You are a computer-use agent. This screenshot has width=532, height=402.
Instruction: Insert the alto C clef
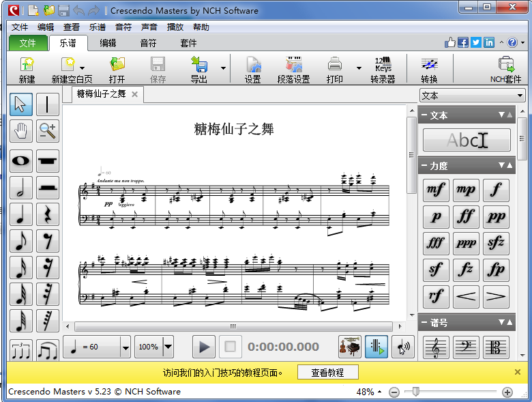[496, 347]
